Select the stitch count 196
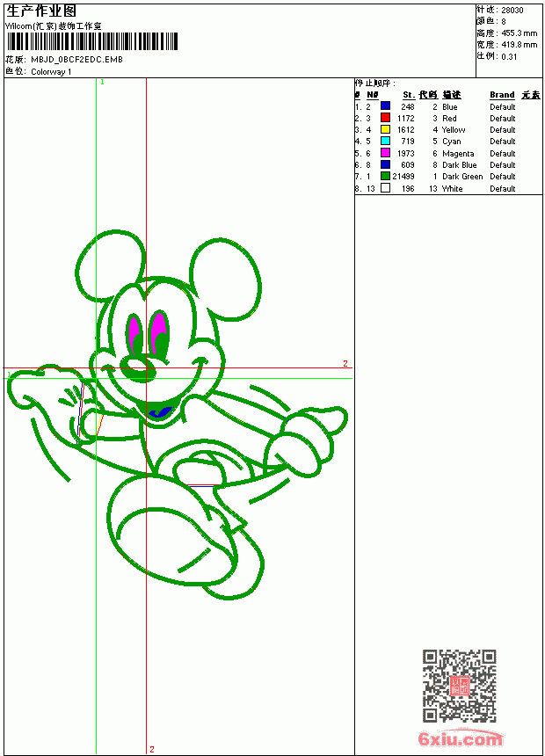Viewport: 545px width, 756px height. tap(408, 188)
